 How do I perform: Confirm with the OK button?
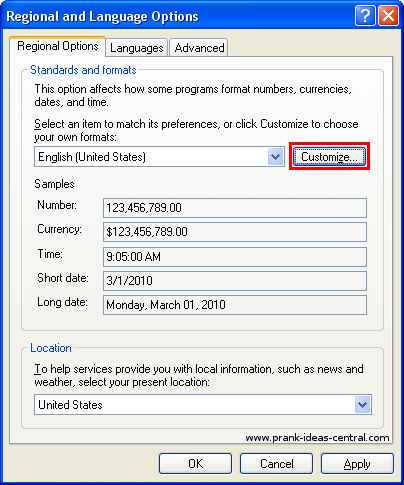point(195,464)
